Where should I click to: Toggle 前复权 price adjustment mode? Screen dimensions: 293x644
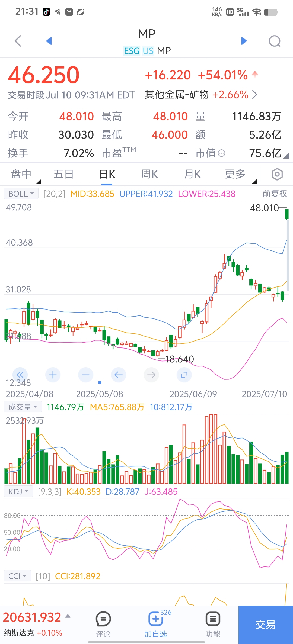pyautogui.click(x=275, y=194)
